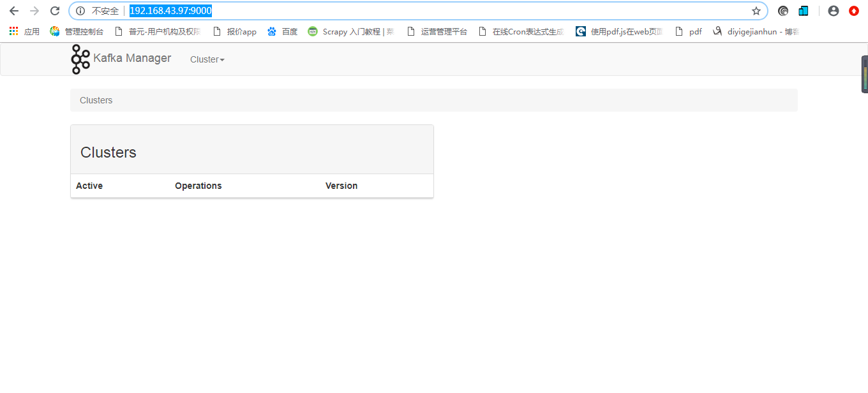This screenshot has width=868, height=393.
Task: Click the Version column header
Action: [x=341, y=186]
